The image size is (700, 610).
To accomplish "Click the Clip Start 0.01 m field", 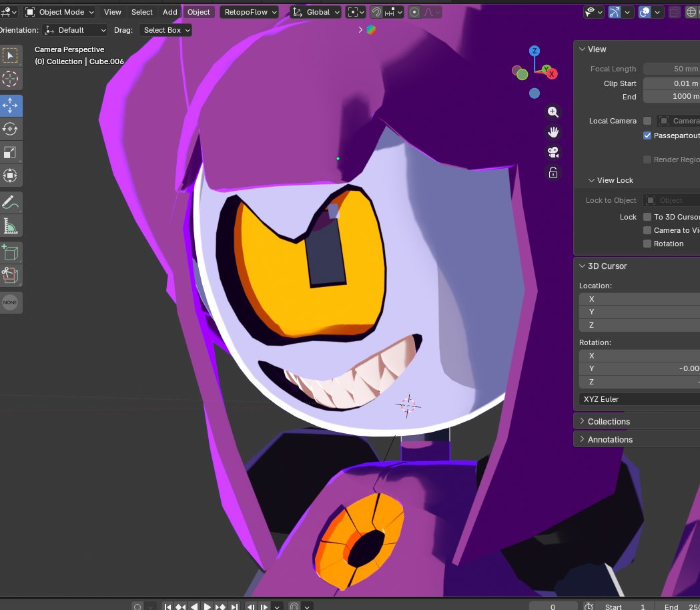I will pos(671,83).
